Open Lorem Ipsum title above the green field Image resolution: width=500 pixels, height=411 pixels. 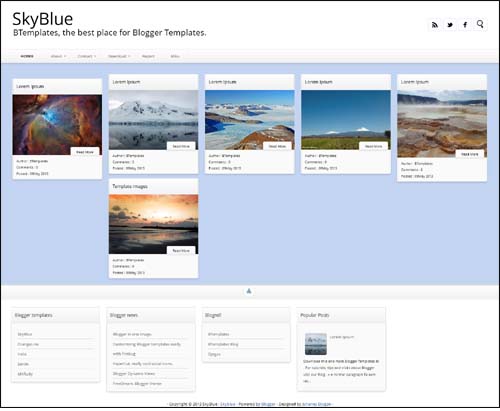click(x=318, y=82)
